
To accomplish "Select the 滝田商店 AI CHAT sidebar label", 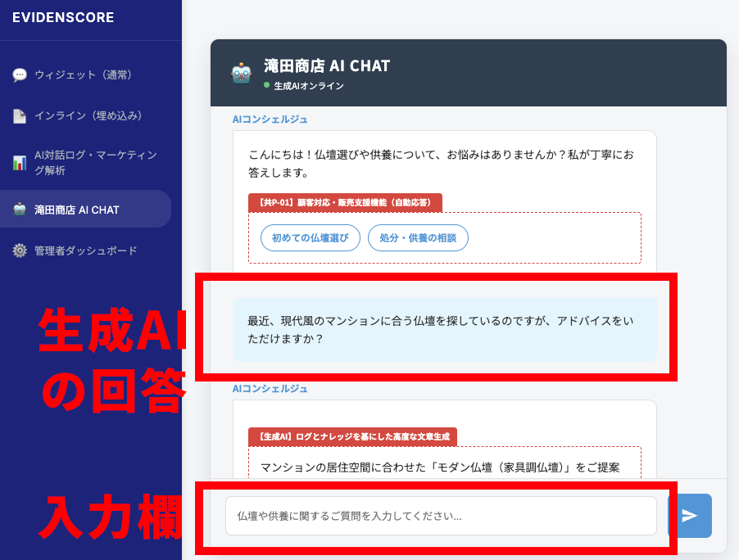I will pos(77,210).
